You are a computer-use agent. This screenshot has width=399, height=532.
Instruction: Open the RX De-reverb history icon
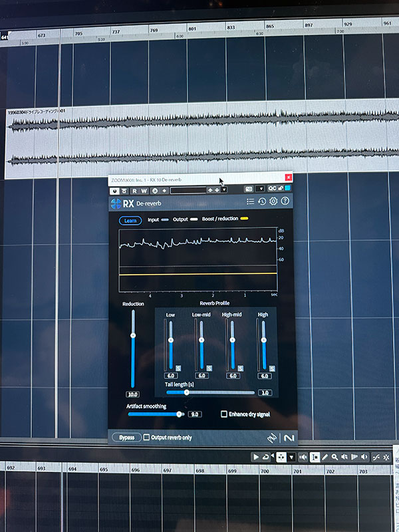coord(261,201)
